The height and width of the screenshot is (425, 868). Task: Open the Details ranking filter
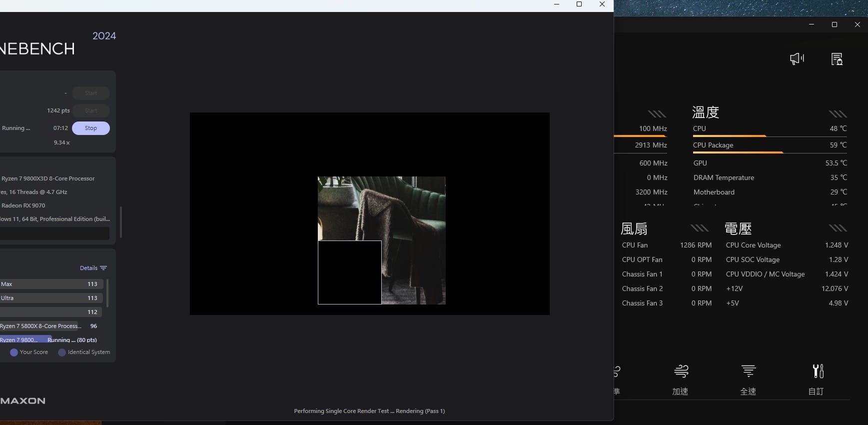pos(93,268)
